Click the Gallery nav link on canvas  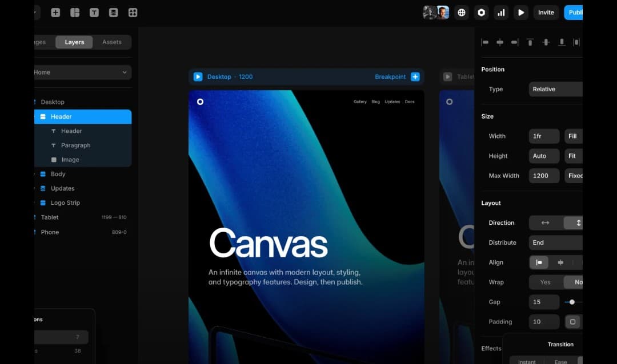pyautogui.click(x=360, y=102)
